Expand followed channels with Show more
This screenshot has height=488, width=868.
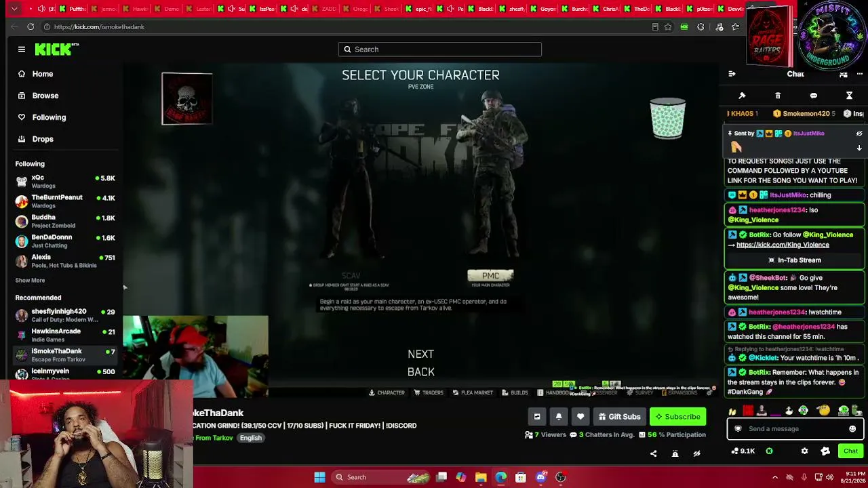tap(30, 281)
